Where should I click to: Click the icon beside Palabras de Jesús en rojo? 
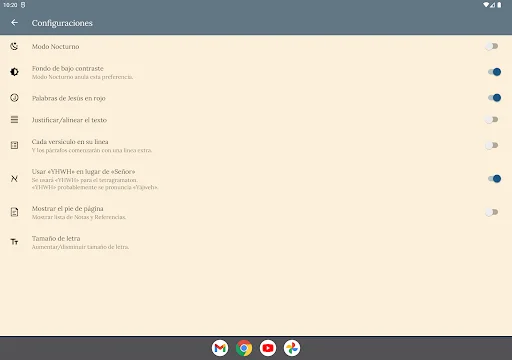[14, 98]
